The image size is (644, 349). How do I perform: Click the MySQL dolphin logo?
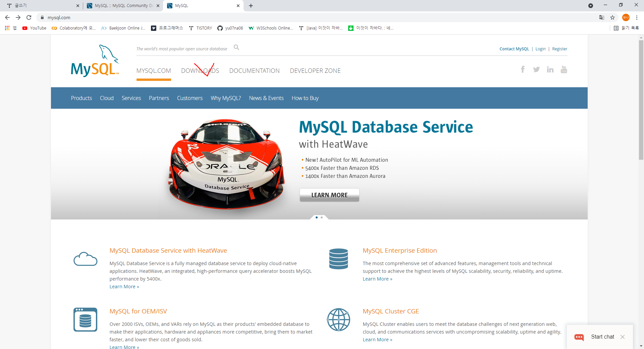pos(95,61)
